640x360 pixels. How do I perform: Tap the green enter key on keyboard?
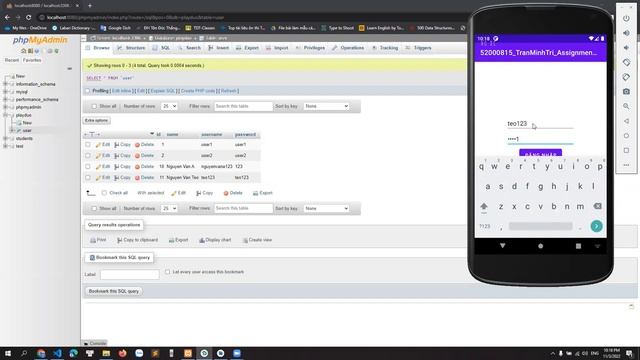(x=596, y=226)
